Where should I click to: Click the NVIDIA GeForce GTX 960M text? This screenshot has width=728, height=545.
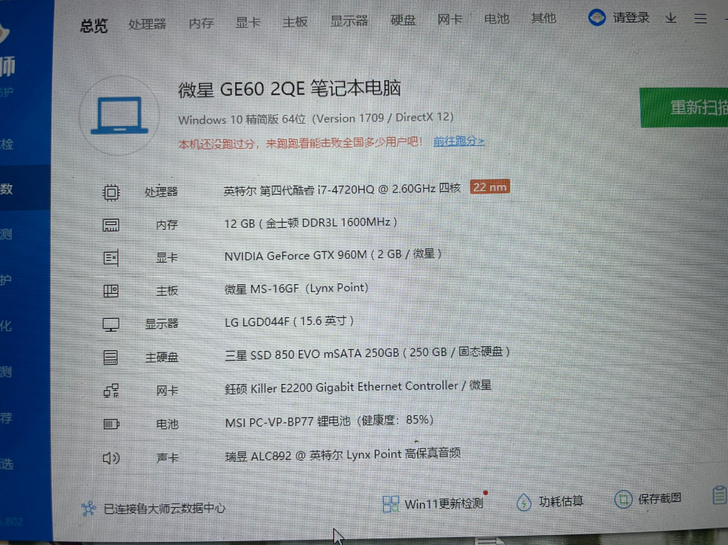(x=333, y=255)
